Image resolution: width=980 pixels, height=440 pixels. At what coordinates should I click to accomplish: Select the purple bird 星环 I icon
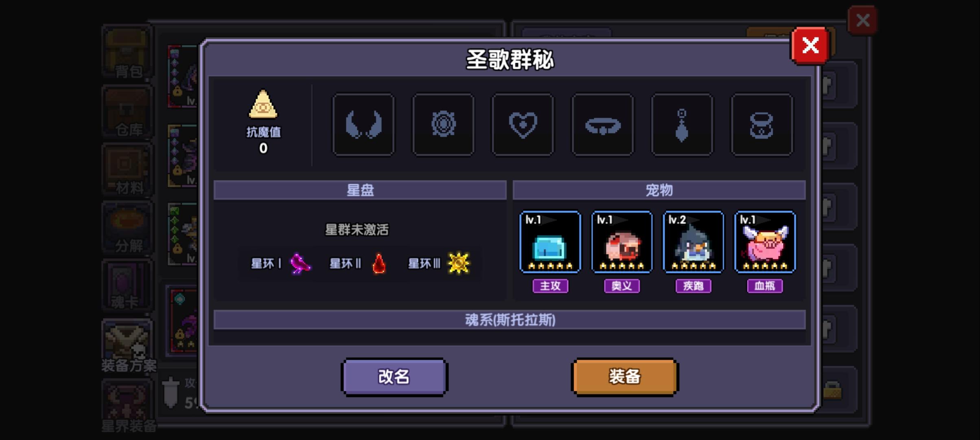coord(300,264)
